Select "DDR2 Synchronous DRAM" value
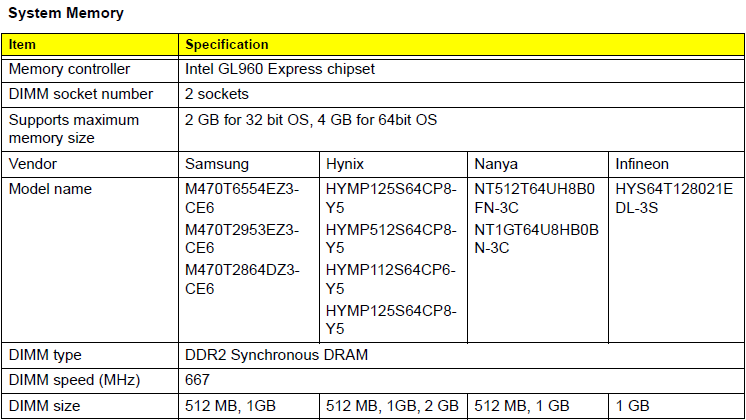Image resolution: width=746 pixels, height=420 pixels. point(276,355)
